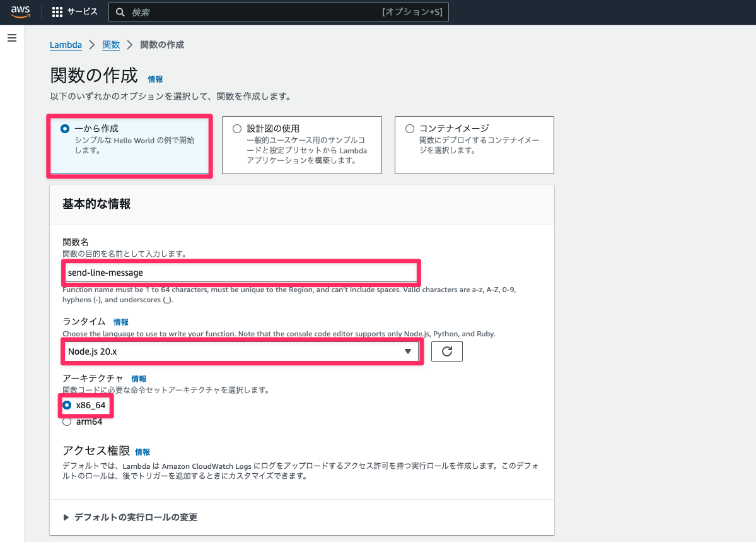This screenshot has height=542, width=756.
Task: Select the コンテナイメージ option
Action: (x=410, y=128)
